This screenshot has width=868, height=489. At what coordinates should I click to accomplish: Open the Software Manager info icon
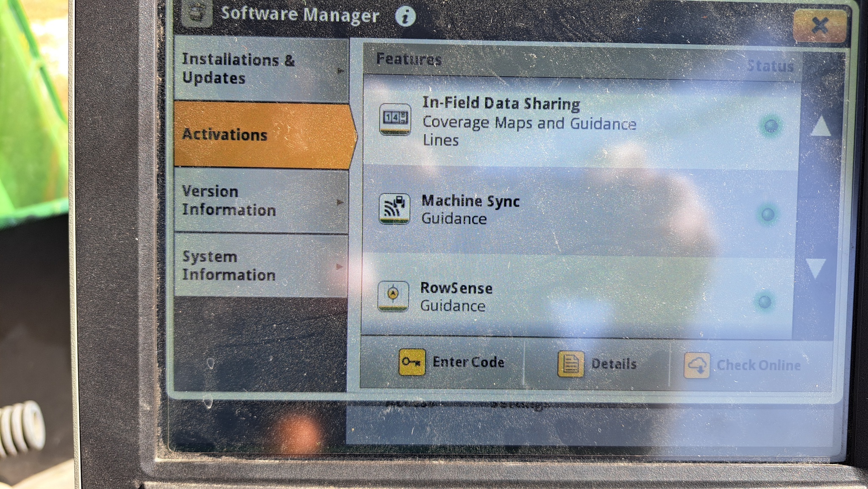[x=406, y=17]
